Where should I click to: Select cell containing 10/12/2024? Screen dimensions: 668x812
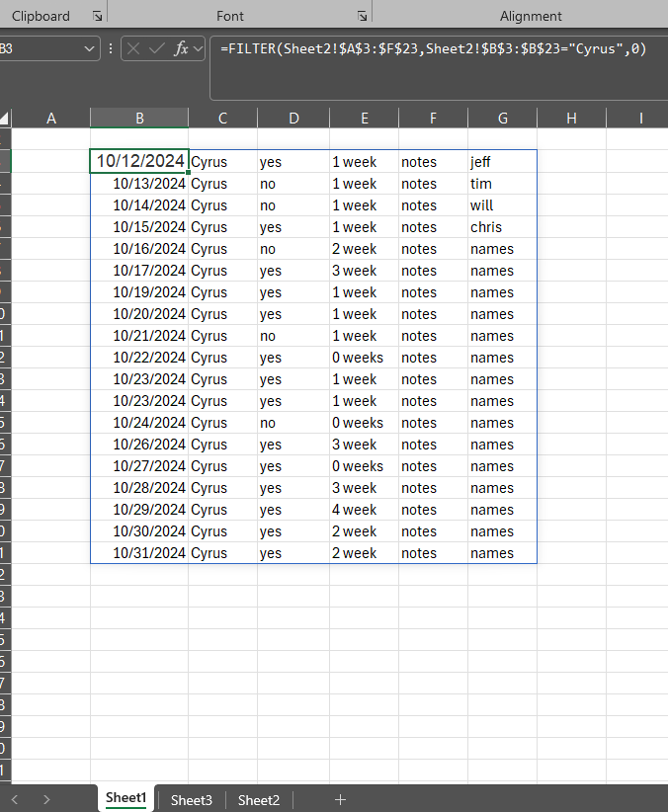139,161
